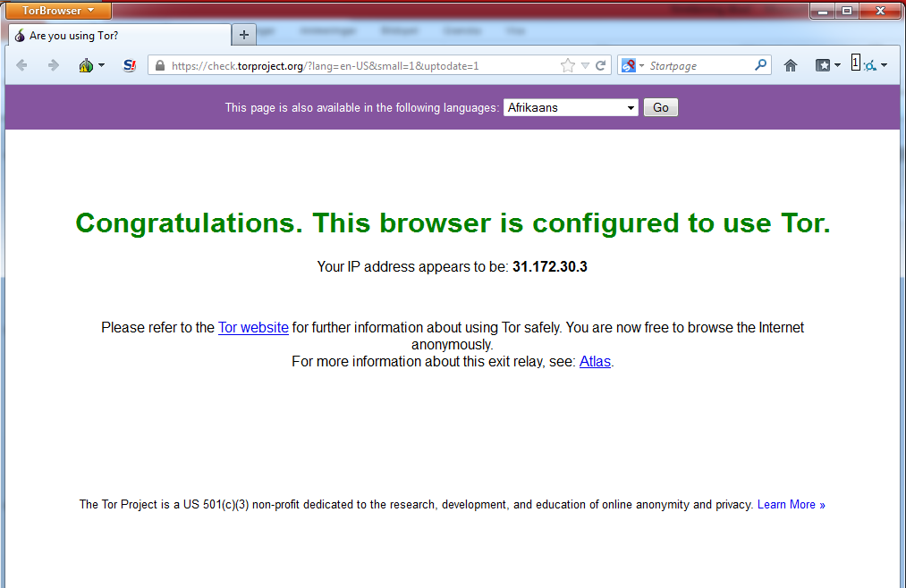Click the Startpage search engine icon
Screen dimensions: 906x588
(x=628, y=66)
